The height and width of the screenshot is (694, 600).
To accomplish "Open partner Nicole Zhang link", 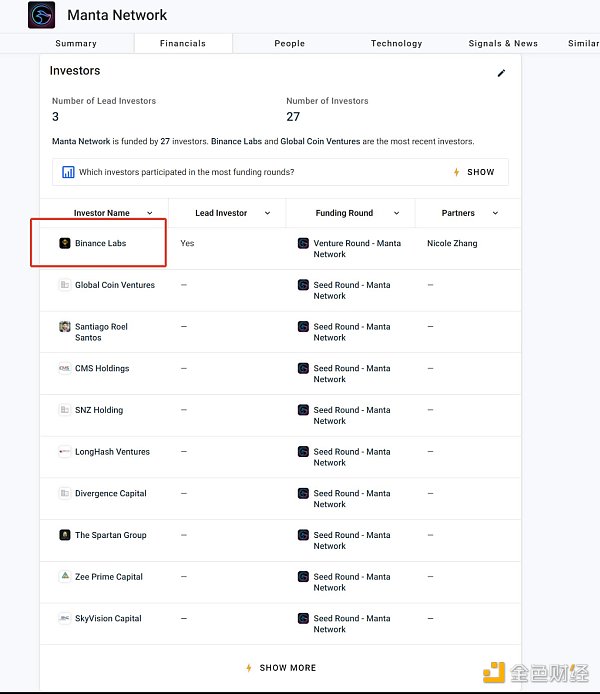I will coord(452,243).
